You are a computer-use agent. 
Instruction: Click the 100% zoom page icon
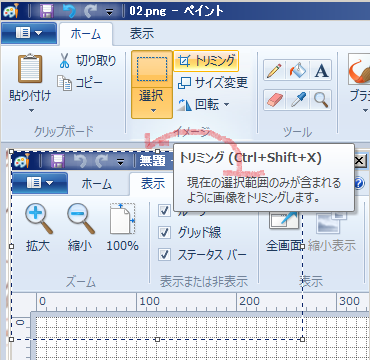pos(122,219)
